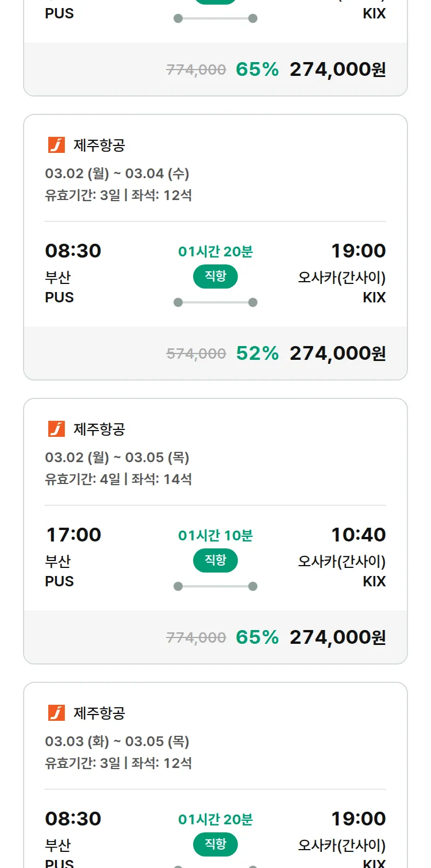
Task: Tap 유효기간: 3일 on the 03.02–03.04 card
Action: pyautogui.click(x=83, y=195)
